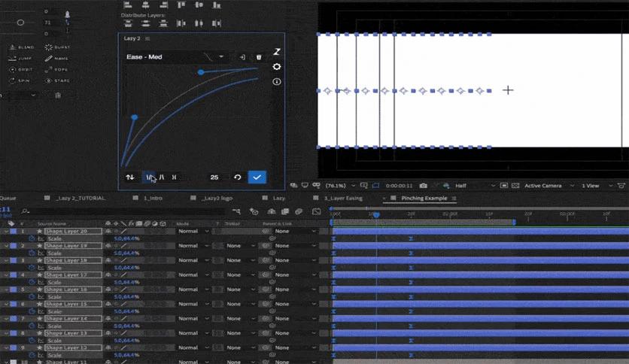Collapse Shape Layer 17 properties
This screenshot has height=364, width=629.
[x=6, y=275]
